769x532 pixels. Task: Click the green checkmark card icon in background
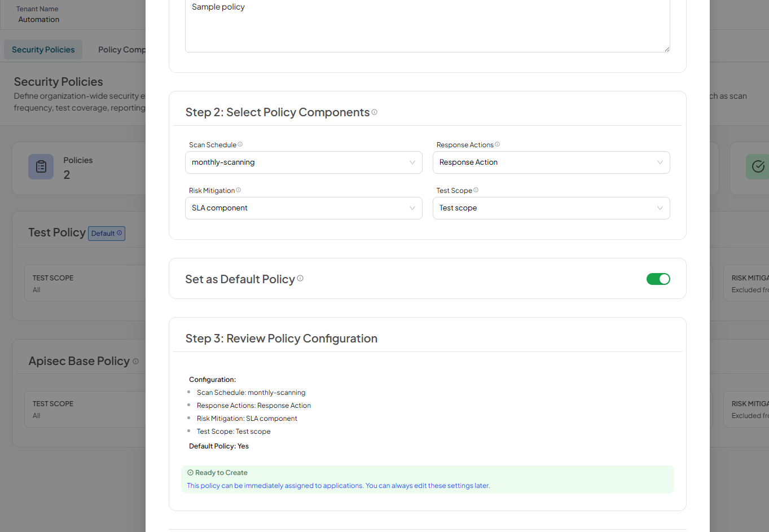pyautogui.click(x=758, y=166)
